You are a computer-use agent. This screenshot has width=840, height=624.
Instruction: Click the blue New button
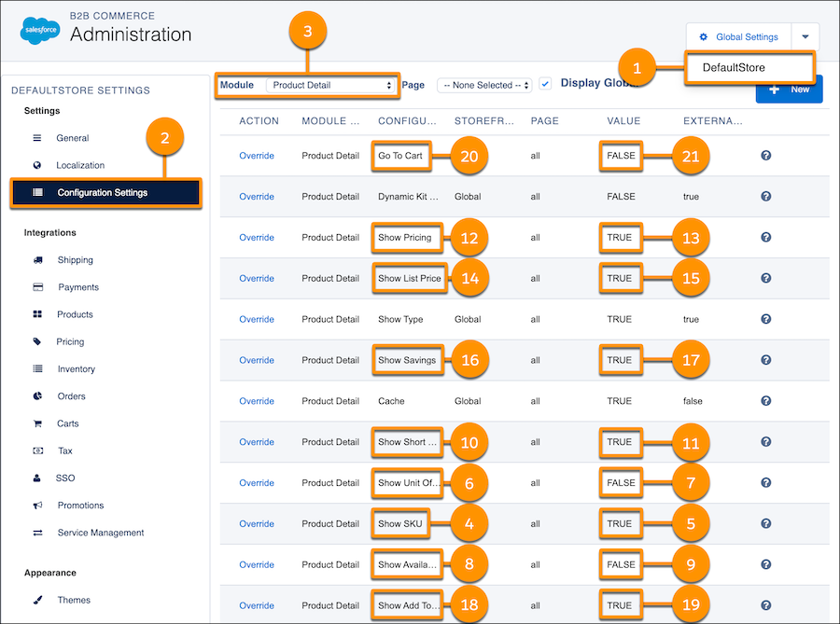[x=789, y=91]
